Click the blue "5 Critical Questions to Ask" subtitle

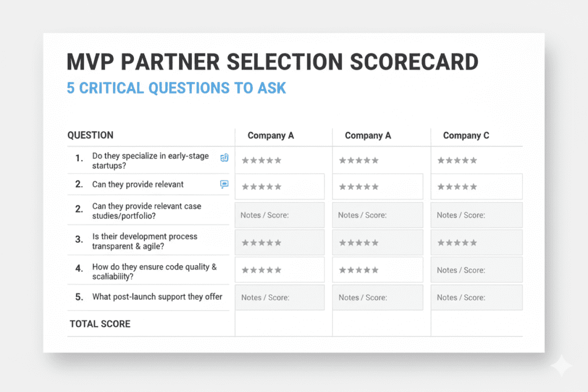(x=176, y=88)
